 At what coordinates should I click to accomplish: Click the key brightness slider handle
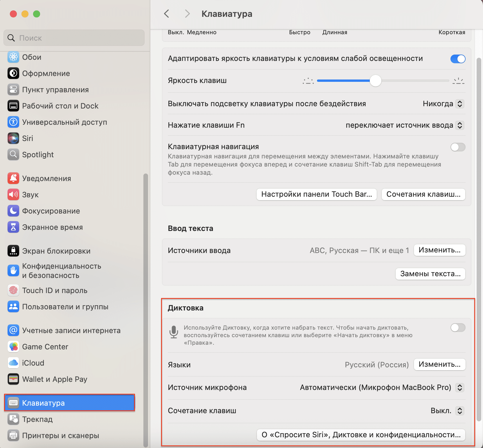click(x=376, y=81)
